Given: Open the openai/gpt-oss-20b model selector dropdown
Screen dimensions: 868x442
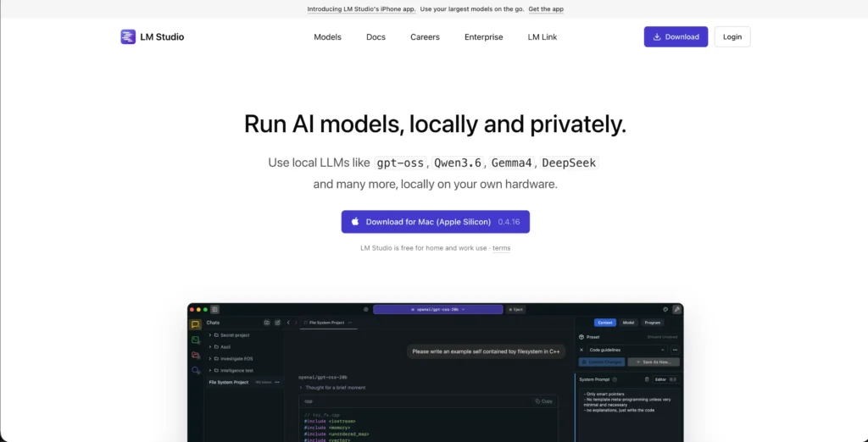Looking at the screenshot, I should pyautogui.click(x=438, y=310).
